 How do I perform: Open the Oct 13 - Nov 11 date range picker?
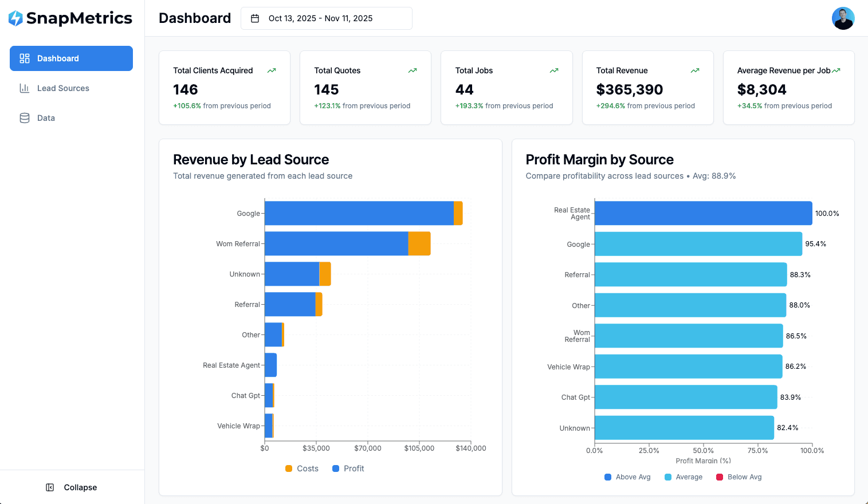(326, 18)
